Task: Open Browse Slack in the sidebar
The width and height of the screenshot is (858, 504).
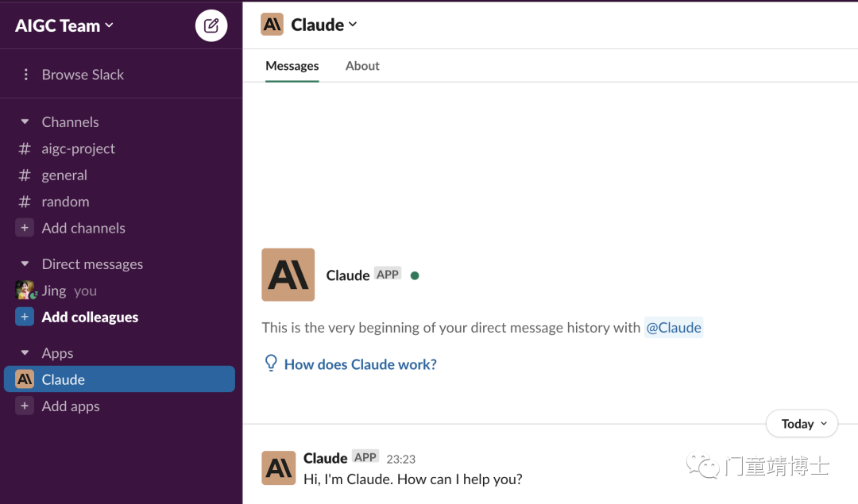Action: coord(83,75)
